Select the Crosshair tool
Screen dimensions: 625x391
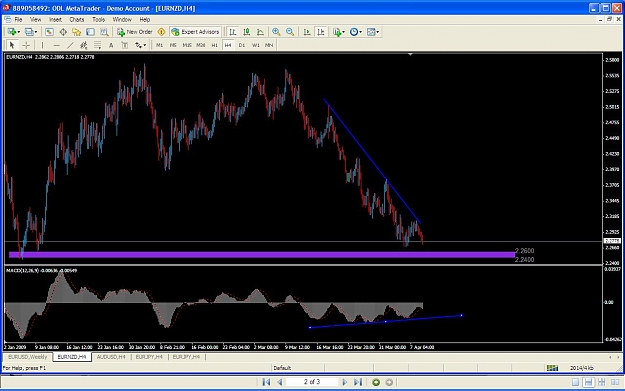[x=26, y=45]
